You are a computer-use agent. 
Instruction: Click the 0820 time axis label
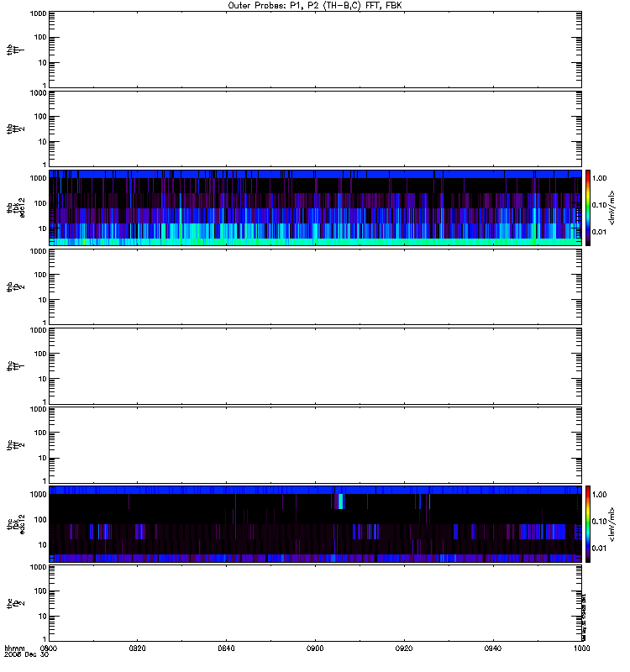tap(138, 648)
